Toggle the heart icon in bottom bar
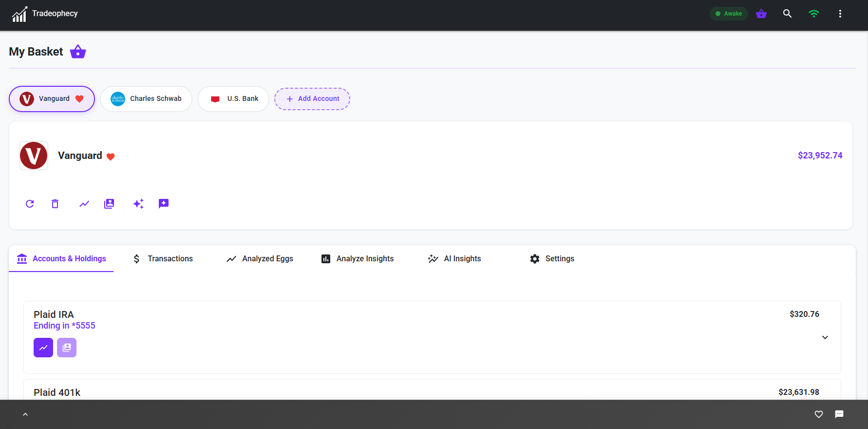The width and height of the screenshot is (868, 429). 819,414
